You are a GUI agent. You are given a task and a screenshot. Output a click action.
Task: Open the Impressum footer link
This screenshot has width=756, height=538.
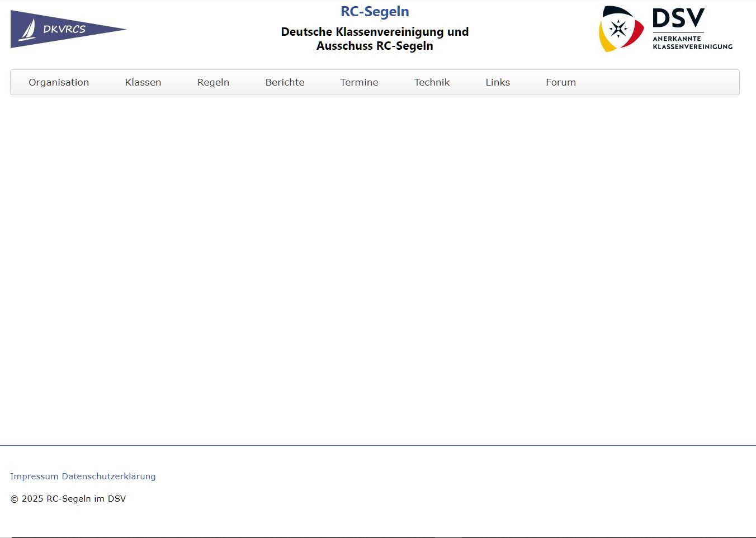[x=34, y=476]
